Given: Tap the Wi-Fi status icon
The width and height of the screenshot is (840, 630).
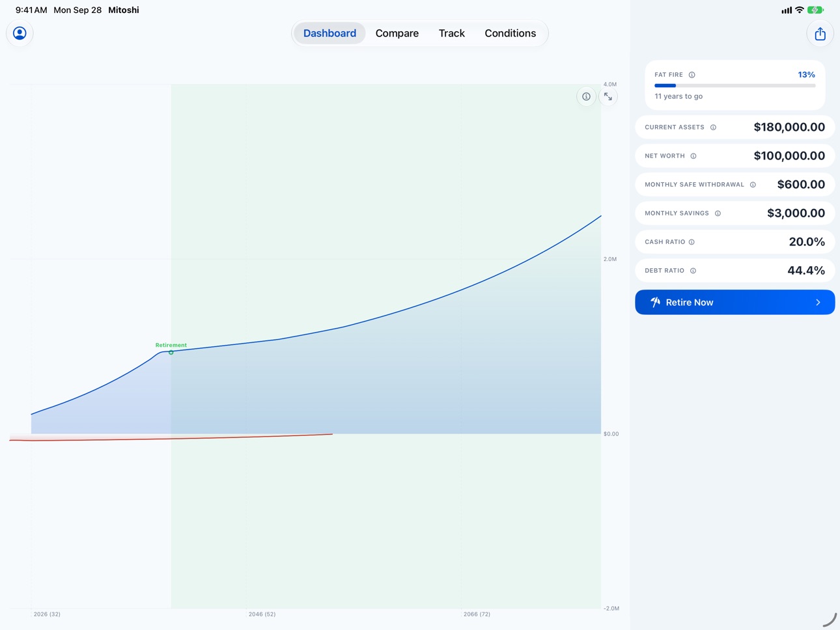Looking at the screenshot, I should (x=800, y=10).
